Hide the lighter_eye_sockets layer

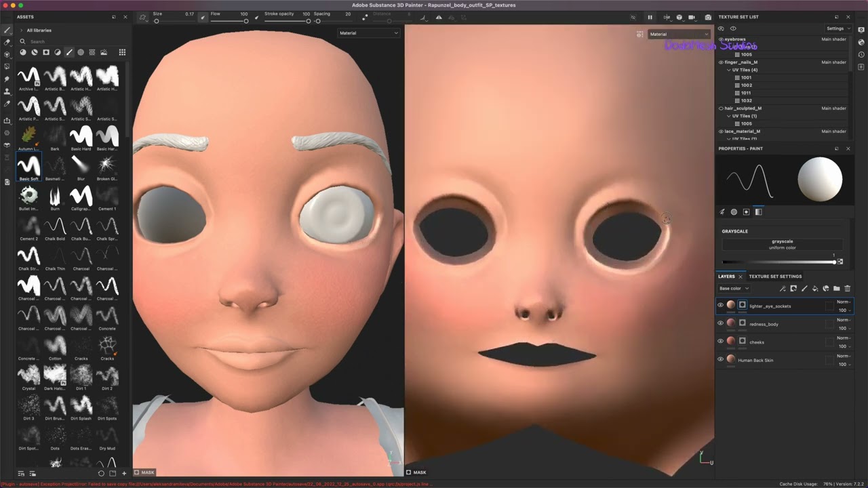(x=720, y=305)
